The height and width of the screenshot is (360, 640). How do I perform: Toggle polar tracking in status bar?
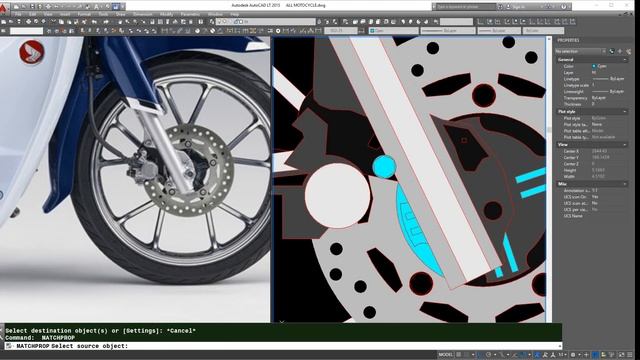[489, 355]
